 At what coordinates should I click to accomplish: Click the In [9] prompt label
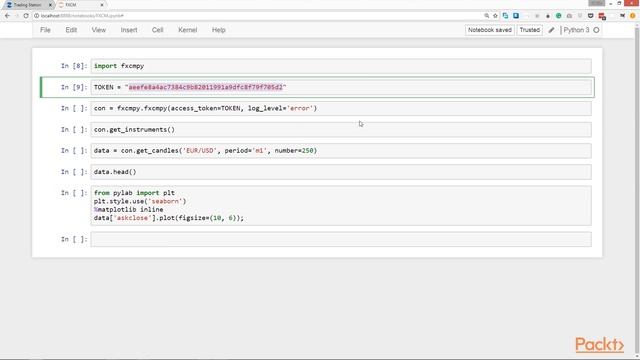click(x=74, y=87)
